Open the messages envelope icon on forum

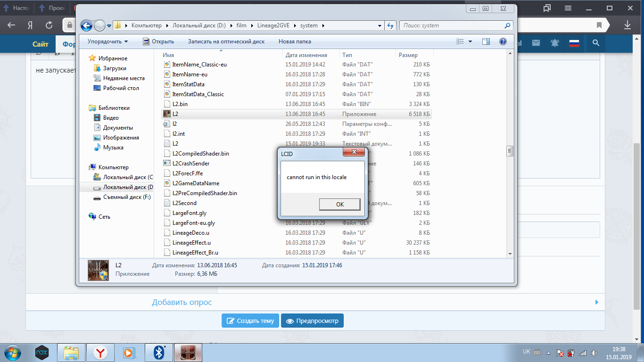click(x=536, y=43)
